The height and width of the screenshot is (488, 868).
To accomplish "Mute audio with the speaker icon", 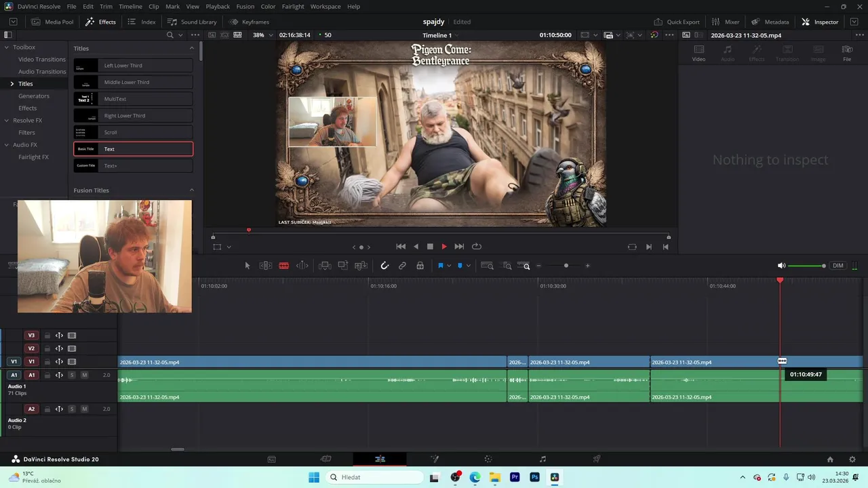I will (781, 266).
